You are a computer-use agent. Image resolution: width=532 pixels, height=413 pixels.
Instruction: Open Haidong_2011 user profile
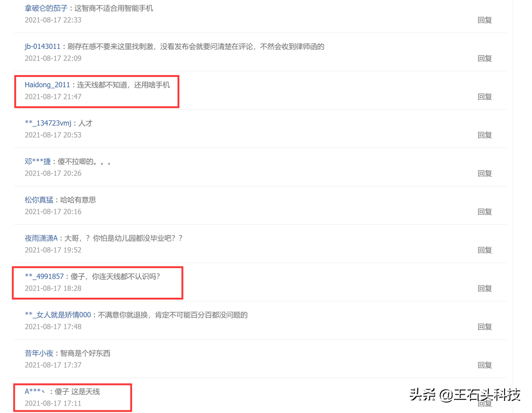(x=48, y=85)
